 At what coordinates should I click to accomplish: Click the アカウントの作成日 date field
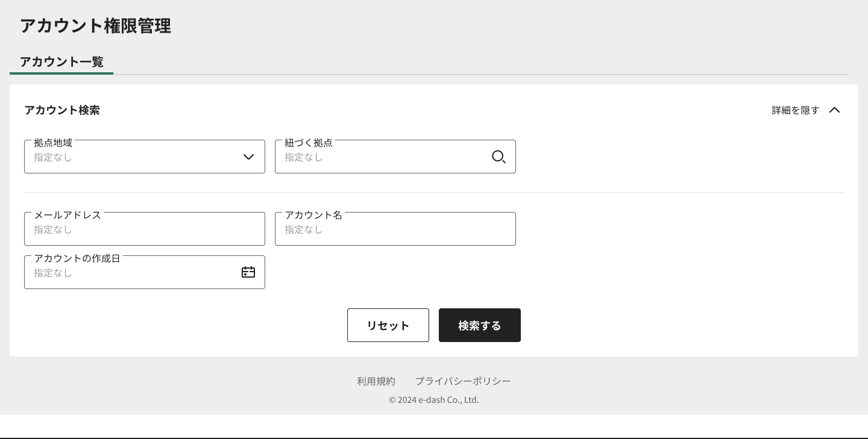(133, 272)
